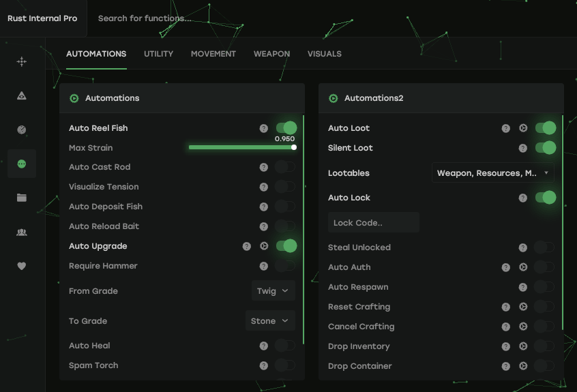Enable the Auto Cast Rod toggle

(x=285, y=167)
